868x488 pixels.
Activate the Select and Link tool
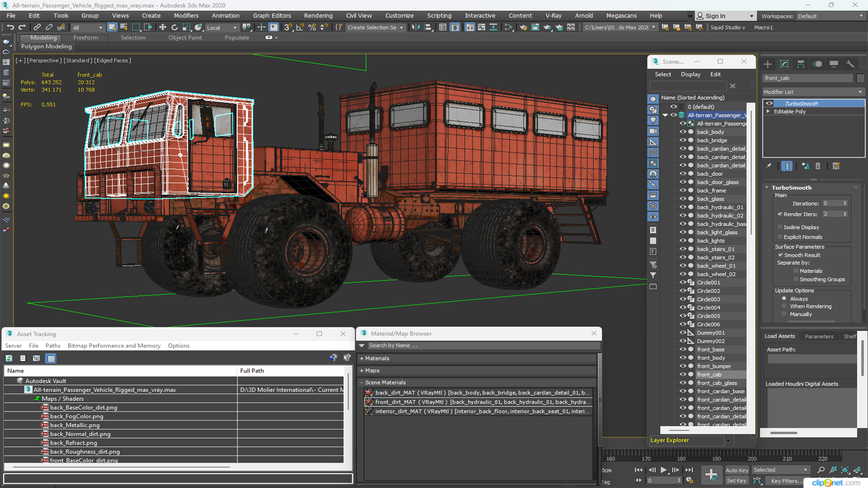point(37,27)
